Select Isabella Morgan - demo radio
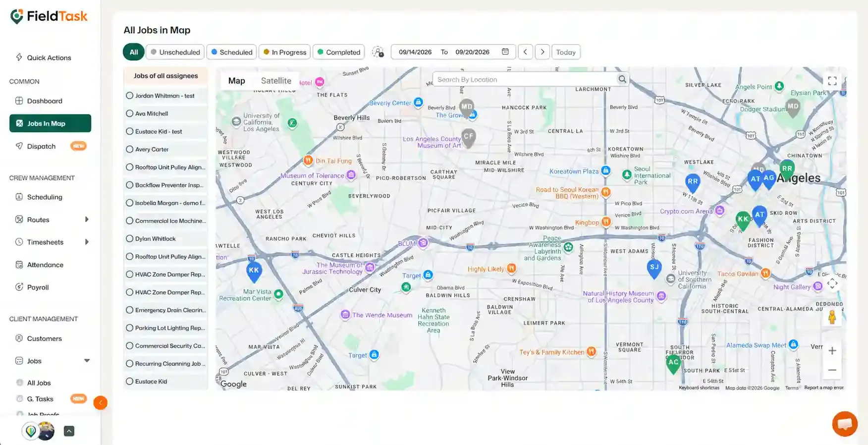Screen dimensions: 868x445 click(x=129, y=203)
